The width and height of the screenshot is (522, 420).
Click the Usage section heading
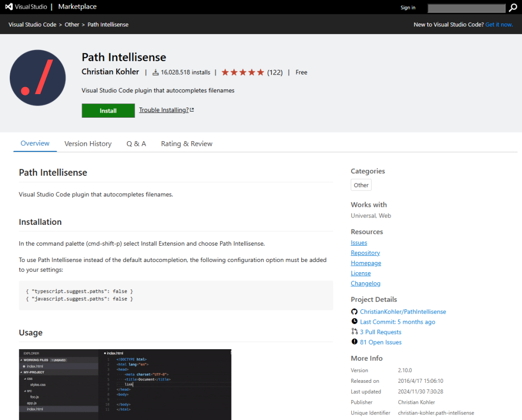pos(31,332)
